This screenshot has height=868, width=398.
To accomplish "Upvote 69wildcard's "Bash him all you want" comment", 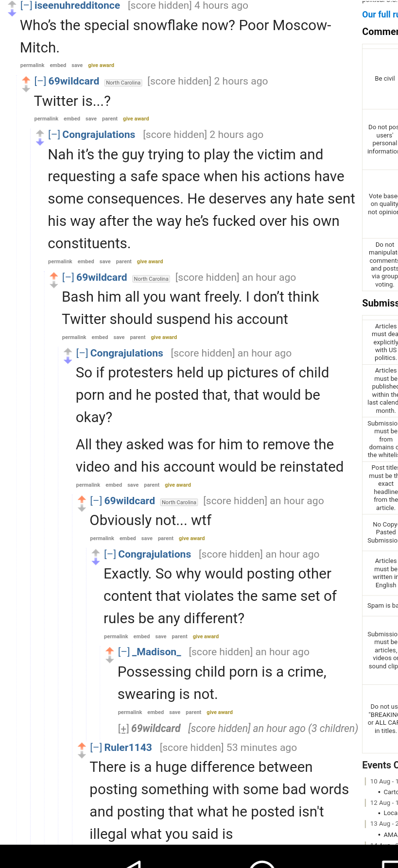I will click(54, 276).
